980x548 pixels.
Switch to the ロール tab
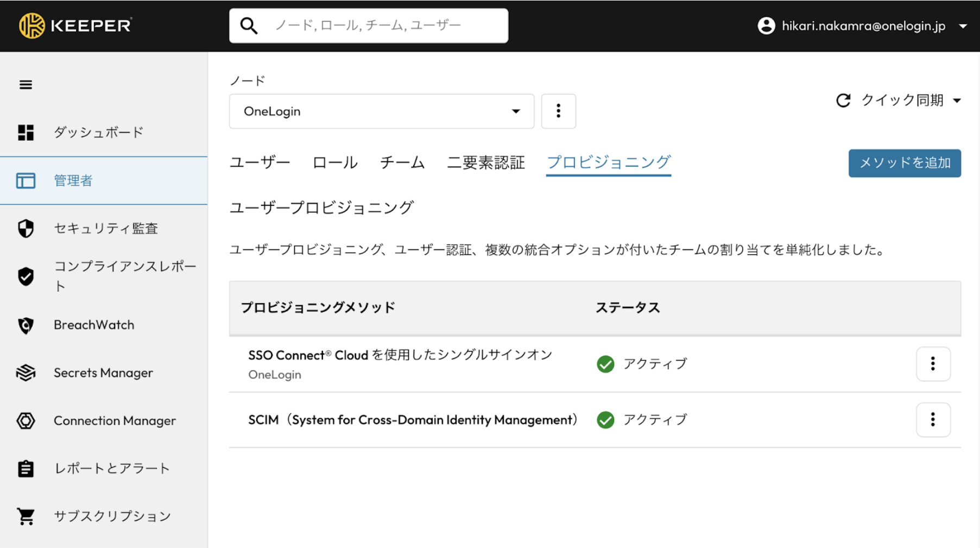pos(335,162)
